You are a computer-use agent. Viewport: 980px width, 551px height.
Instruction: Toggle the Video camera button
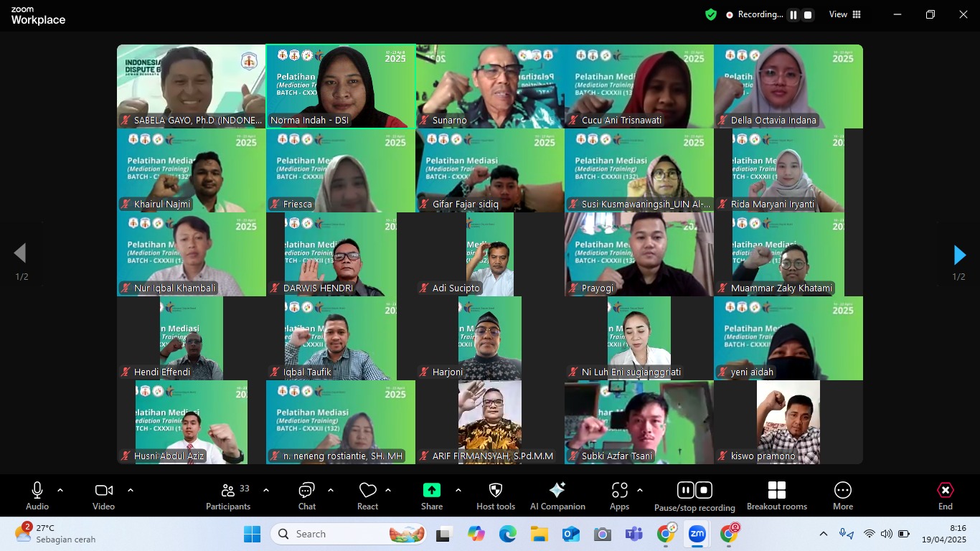pyautogui.click(x=103, y=496)
